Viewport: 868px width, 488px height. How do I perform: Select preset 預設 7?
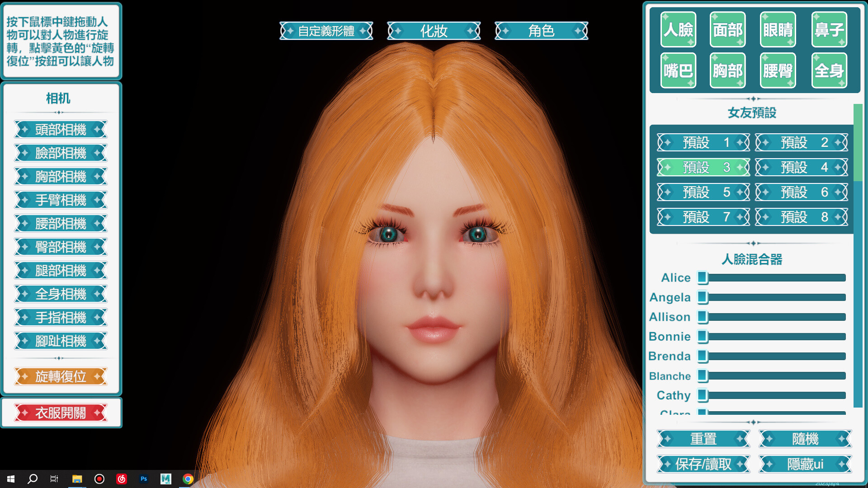point(703,216)
